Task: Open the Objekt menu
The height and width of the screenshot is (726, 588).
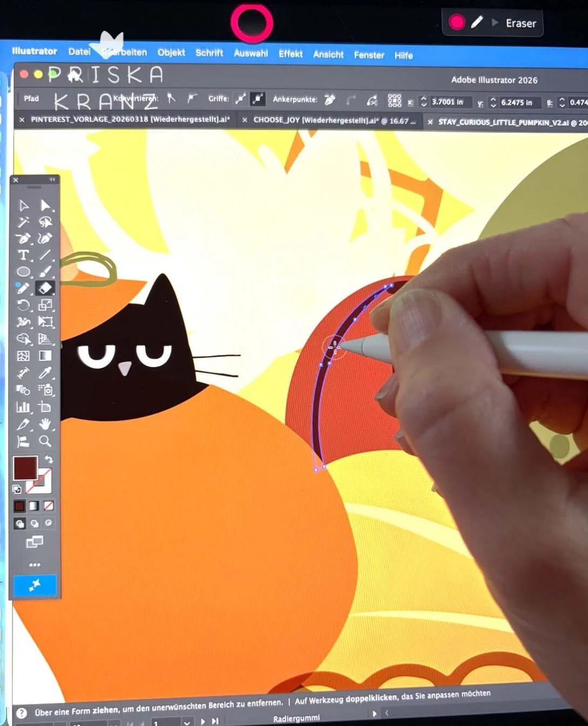Action: (171, 52)
